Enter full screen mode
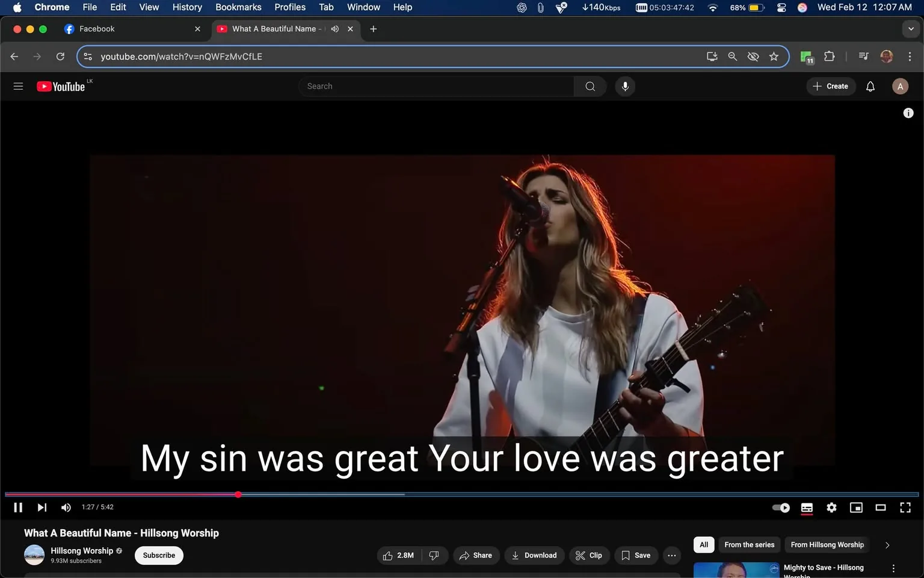Viewport: 924px width, 578px height. [x=905, y=507]
